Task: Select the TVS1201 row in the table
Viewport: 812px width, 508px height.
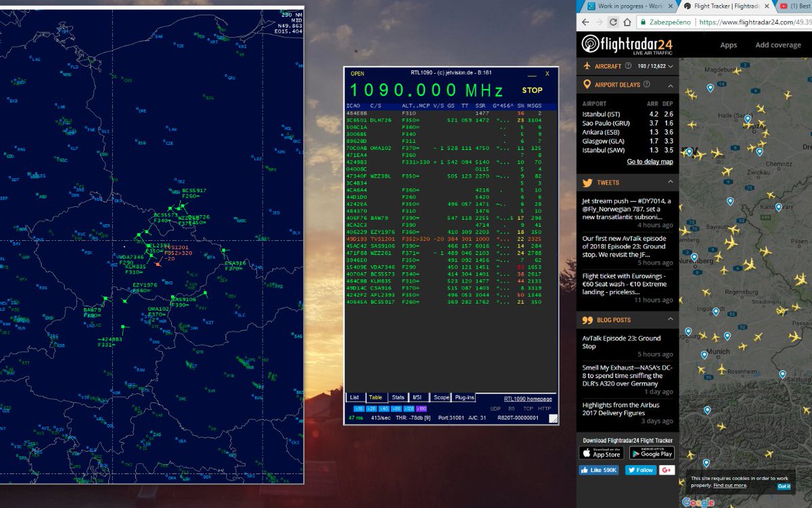Action: 450,239
